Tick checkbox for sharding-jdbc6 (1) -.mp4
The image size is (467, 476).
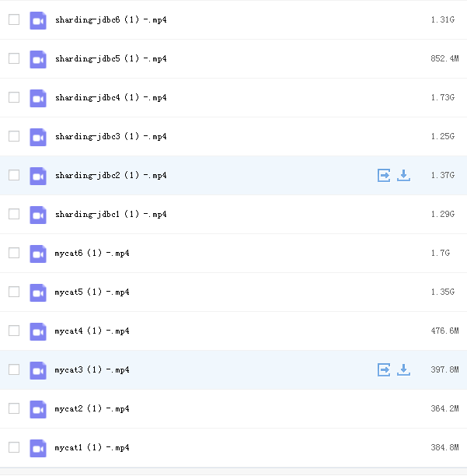tap(14, 19)
